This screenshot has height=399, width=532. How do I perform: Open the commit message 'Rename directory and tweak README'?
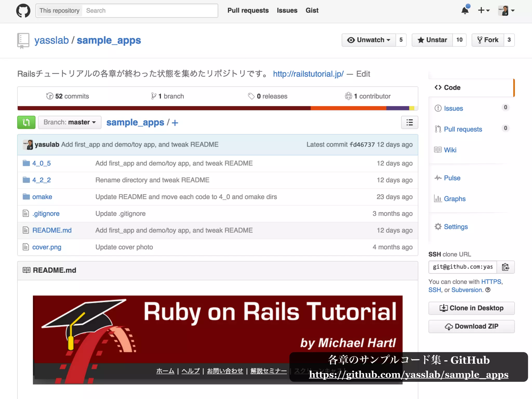(x=152, y=180)
